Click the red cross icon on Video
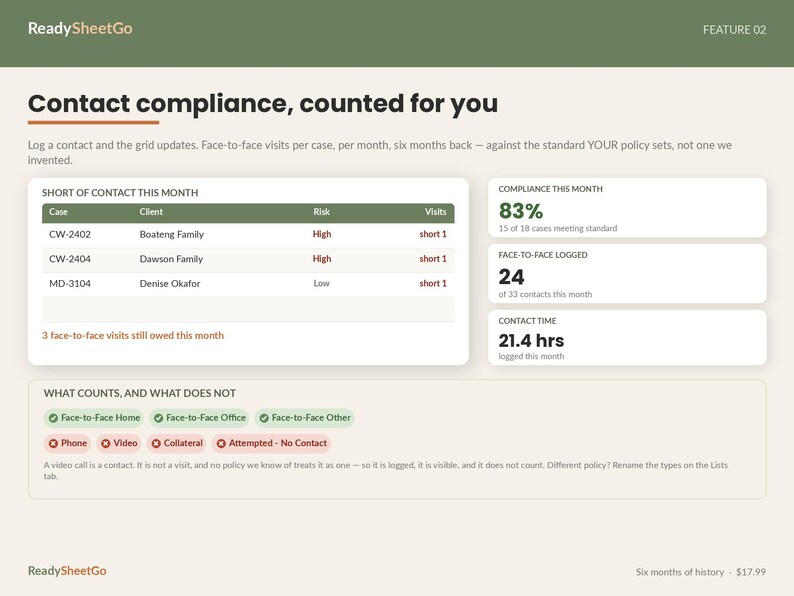This screenshot has width=794, height=596. (105, 444)
